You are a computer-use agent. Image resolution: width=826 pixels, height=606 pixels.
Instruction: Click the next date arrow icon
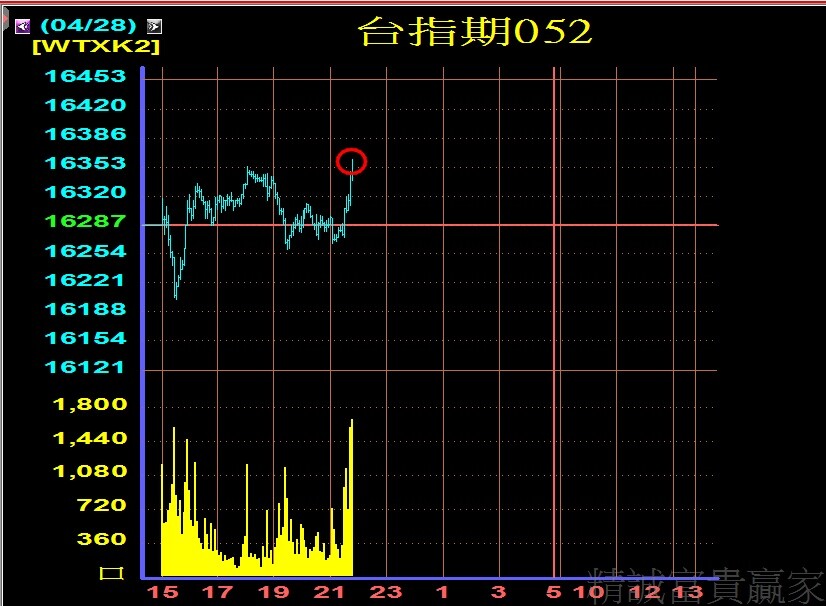tap(154, 26)
